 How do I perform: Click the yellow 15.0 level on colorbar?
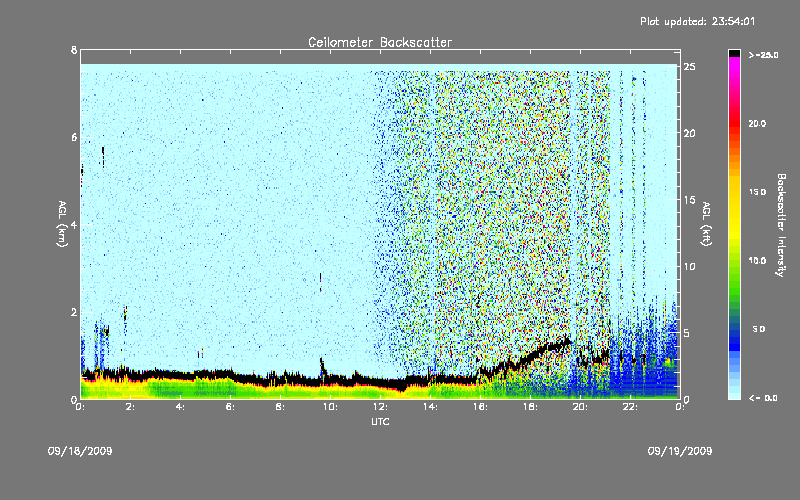point(734,192)
